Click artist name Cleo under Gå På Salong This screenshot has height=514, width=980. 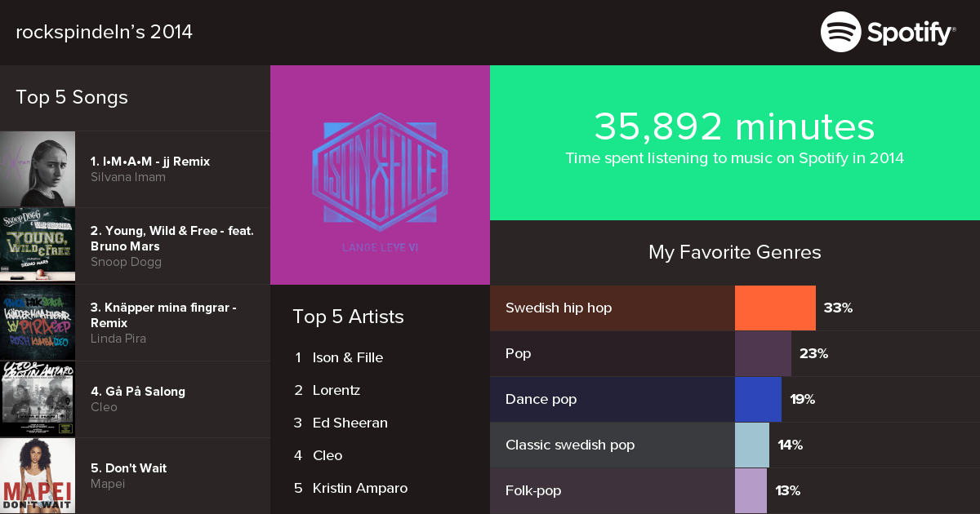104,407
